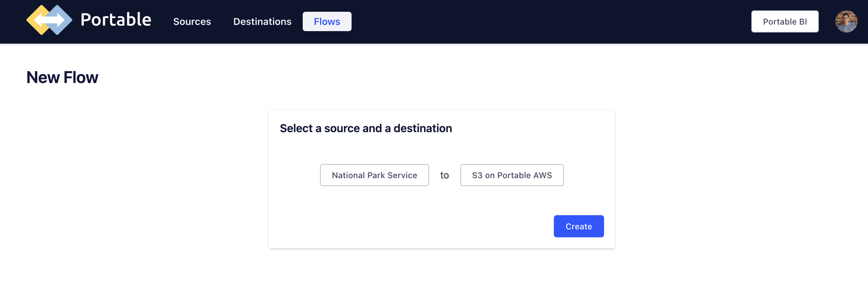Open the user profile avatar menu

pyautogui.click(x=846, y=21)
